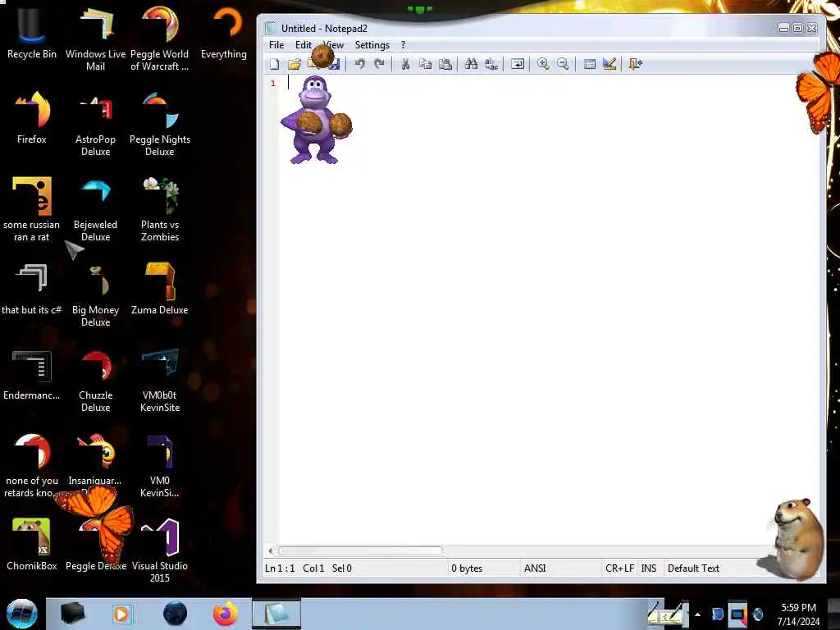Image resolution: width=840 pixels, height=630 pixels.
Task: Select the Firefox desktop icon
Action: 32,118
